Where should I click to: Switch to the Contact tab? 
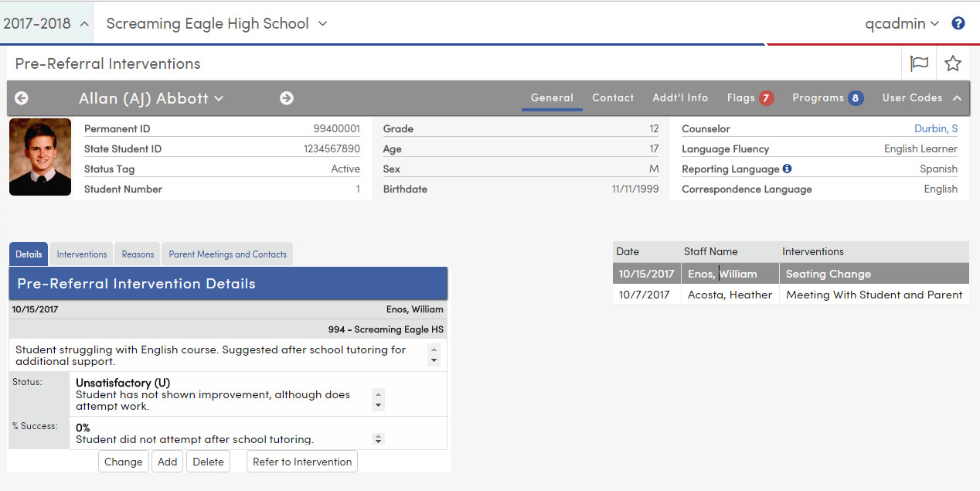tap(613, 97)
